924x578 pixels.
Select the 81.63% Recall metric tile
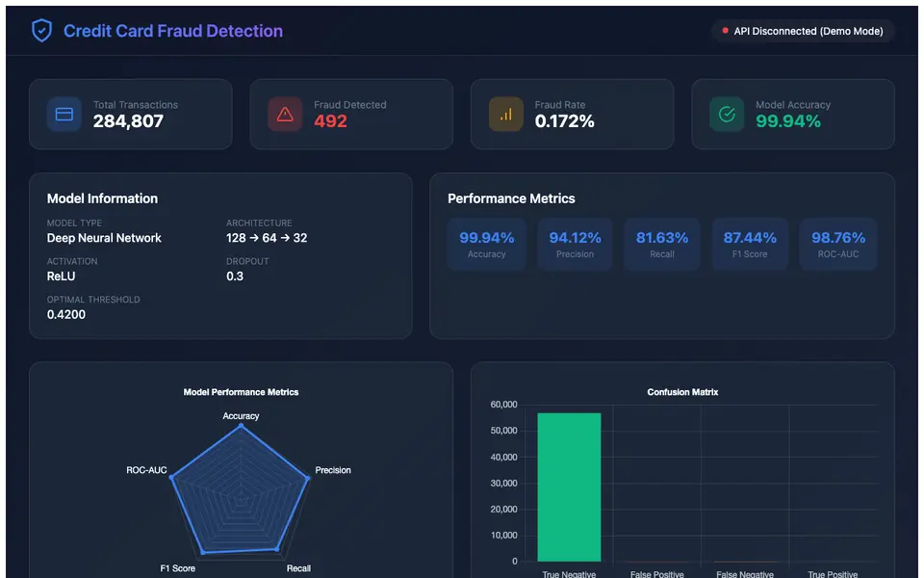point(662,244)
